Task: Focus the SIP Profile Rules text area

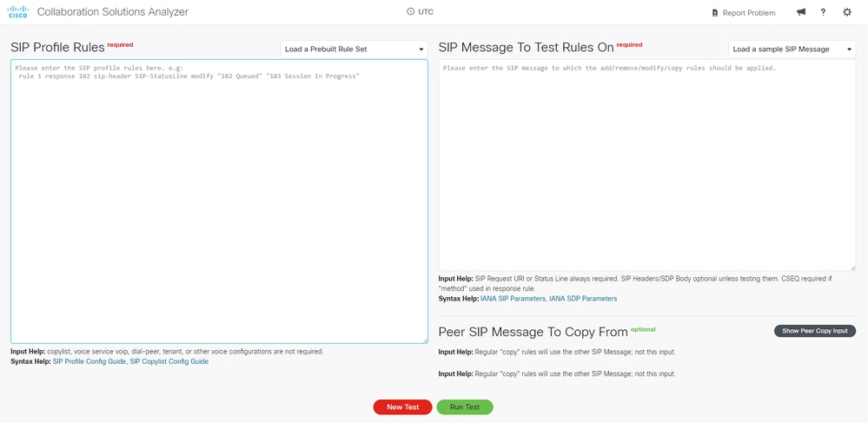Action: [x=219, y=202]
